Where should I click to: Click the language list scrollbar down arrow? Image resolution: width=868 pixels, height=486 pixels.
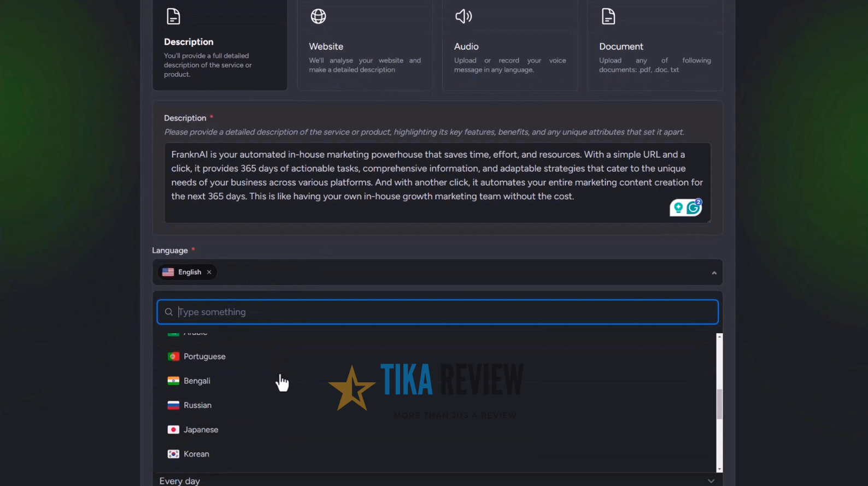click(719, 469)
